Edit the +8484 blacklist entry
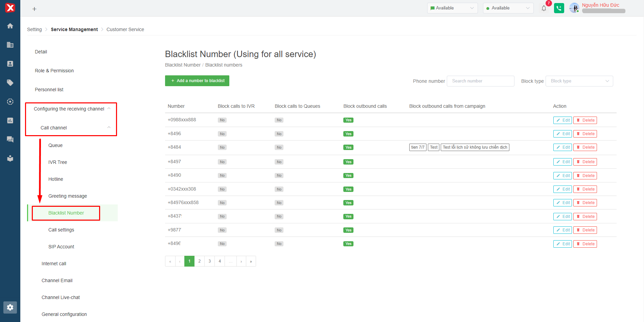 [x=562, y=147]
